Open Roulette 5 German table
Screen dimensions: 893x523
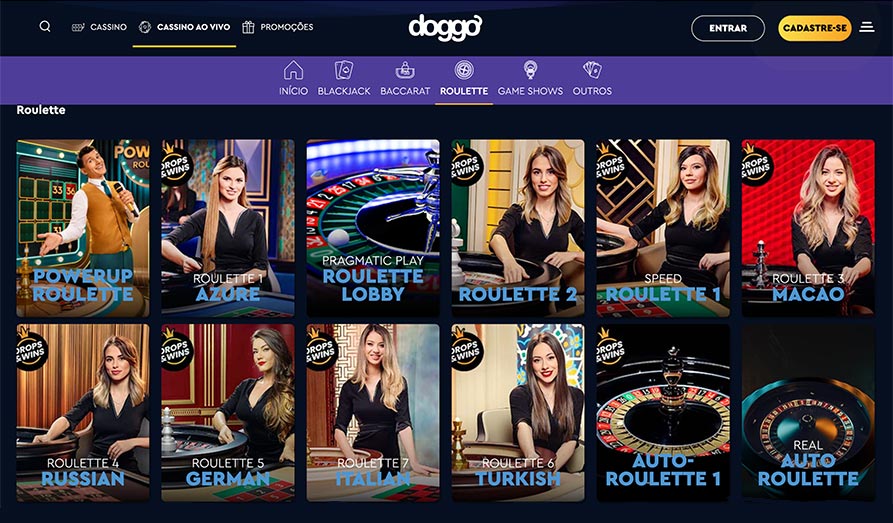pos(228,413)
